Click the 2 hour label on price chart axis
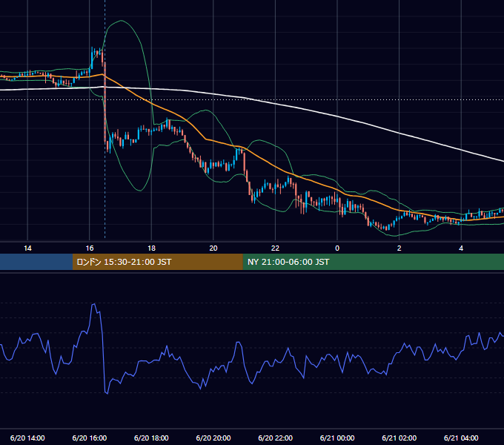The image size is (504, 445). [x=399, y=248]
